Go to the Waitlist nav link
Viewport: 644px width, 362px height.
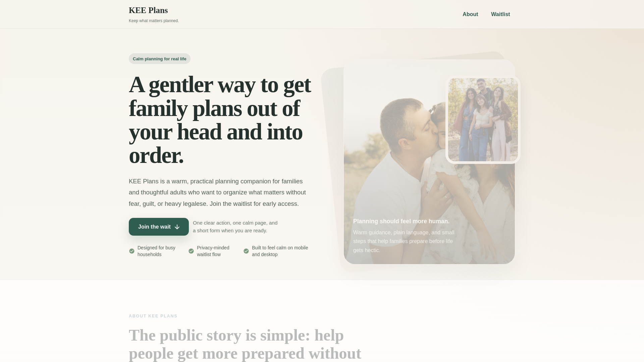click(x=500, y=14)
